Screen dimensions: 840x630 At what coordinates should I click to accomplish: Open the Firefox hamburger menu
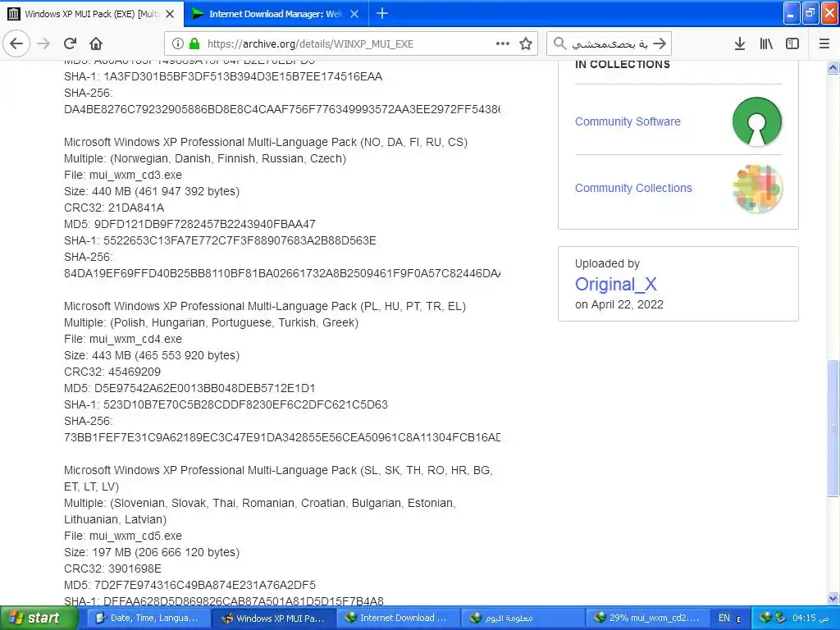click(824, 44)
